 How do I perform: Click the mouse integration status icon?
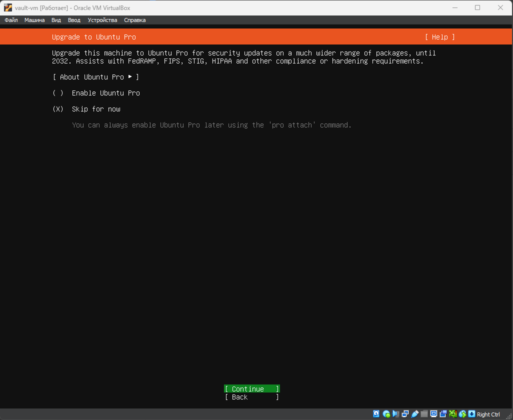[x=462, y=414]
